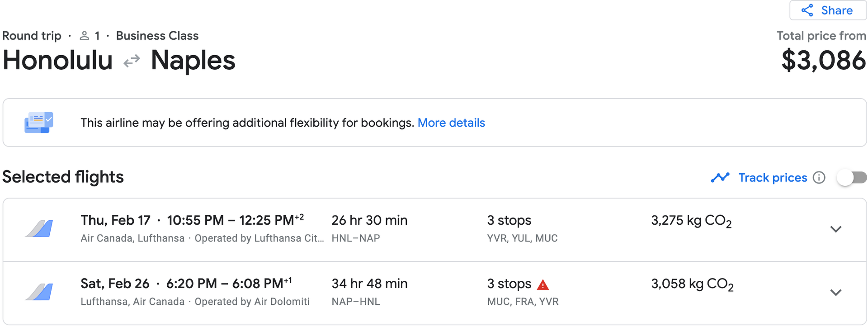Image resolution: width=868 pixels, height=327 pixels.
Task: Open the More details link
Action: coord(451,123)
